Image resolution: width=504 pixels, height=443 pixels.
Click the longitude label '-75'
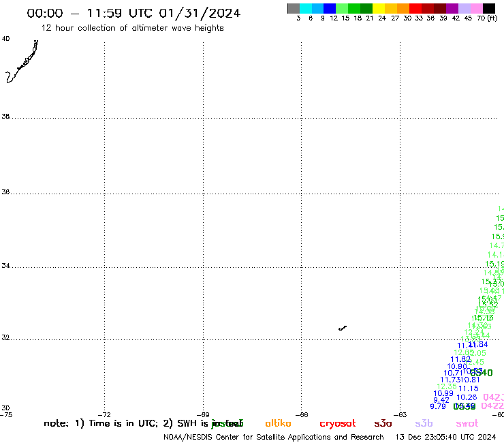click(6, 414)
